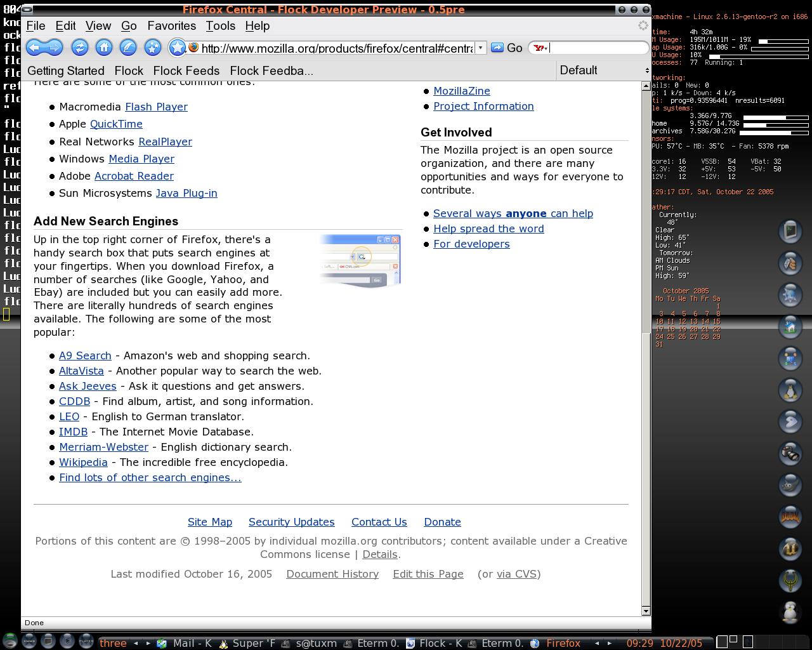Click the Back arrow in the navigation toolbar

coord(35,48)
